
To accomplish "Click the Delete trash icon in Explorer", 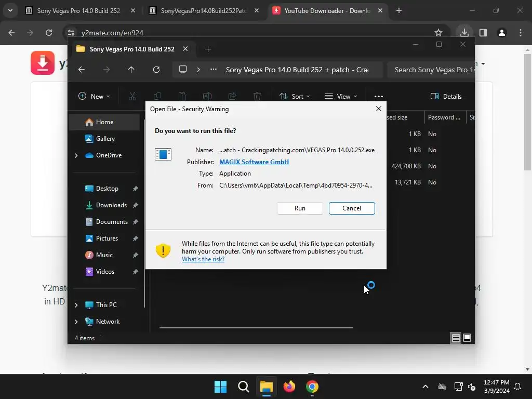I will pos(257,96).
